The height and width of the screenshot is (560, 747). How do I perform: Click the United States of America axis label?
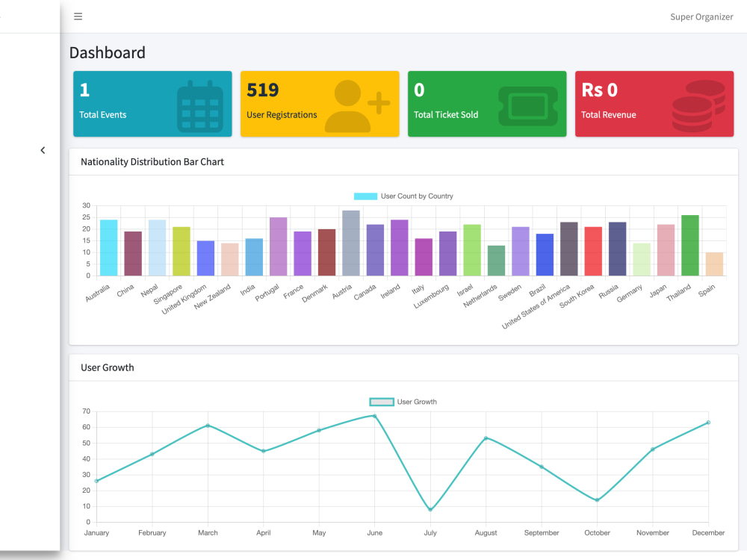[536, 307]
